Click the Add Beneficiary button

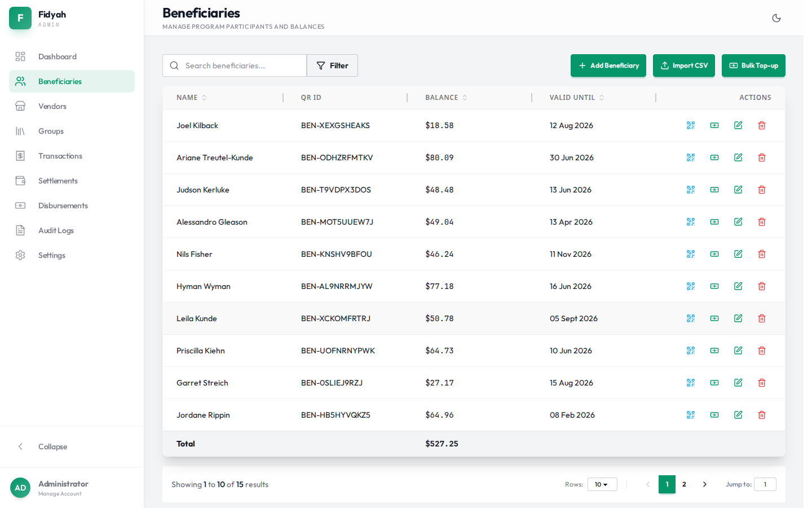[608, 65]
